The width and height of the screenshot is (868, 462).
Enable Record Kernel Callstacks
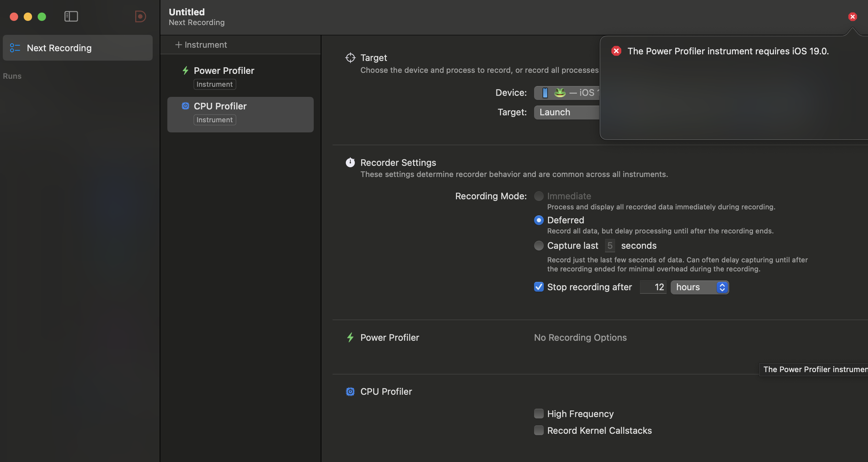click(x=539, y=430)
